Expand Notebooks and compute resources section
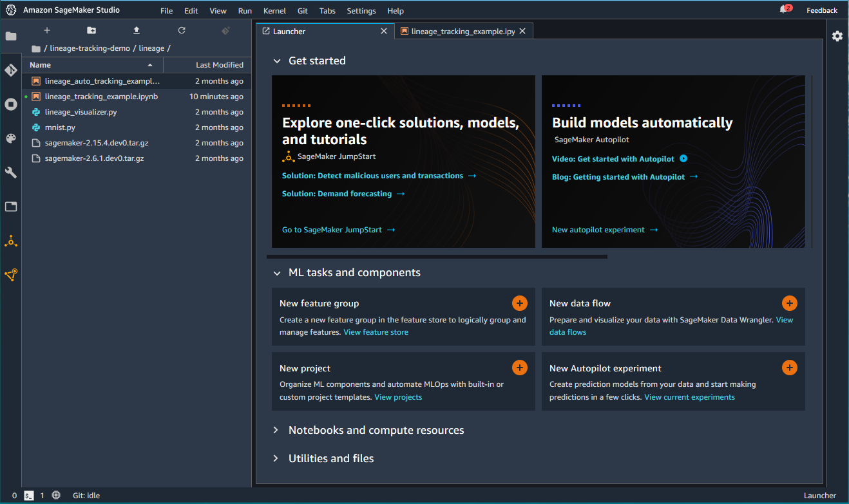The height and width of the screenshot is (504, 849). 276,430
